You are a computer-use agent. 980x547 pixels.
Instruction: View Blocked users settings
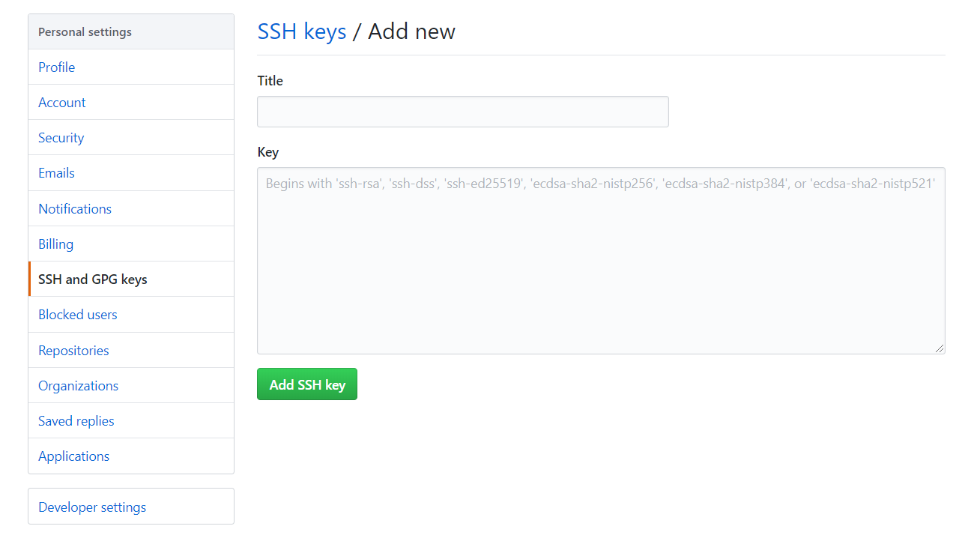tap(78, 315)
